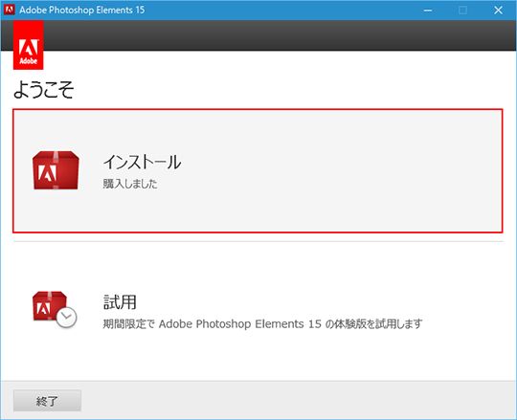This screenshot has width=517, height=420.
Task: Close the installer window with X
Action: tap(498, 11)
